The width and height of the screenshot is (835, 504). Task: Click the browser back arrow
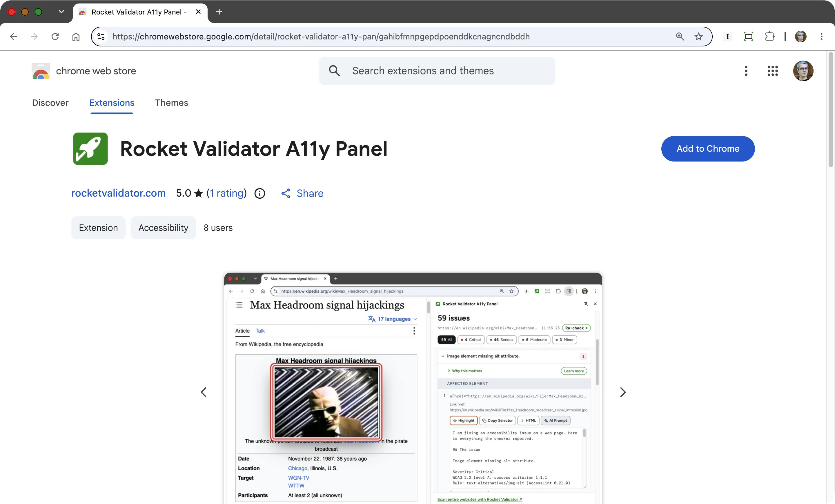click(x=13, y=36)
